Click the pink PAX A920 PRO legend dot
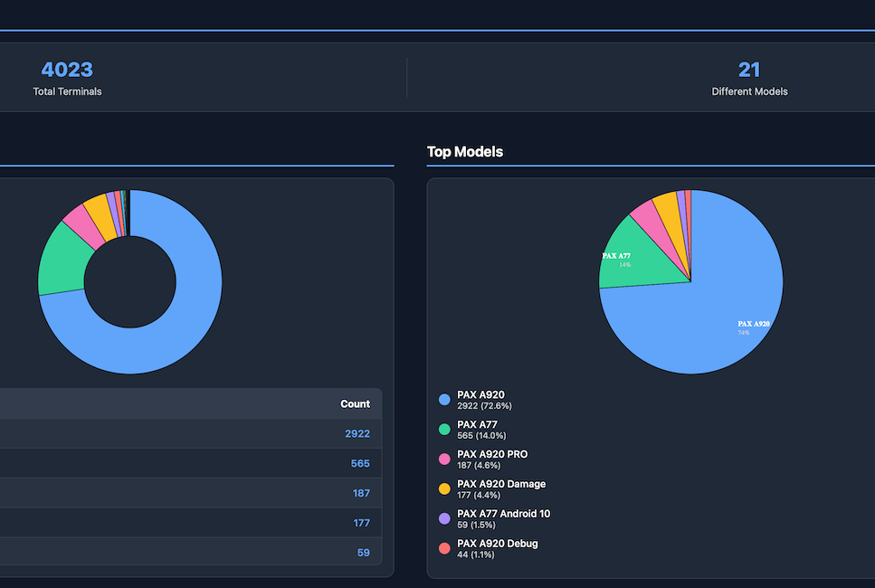 (x=444, y=460)
